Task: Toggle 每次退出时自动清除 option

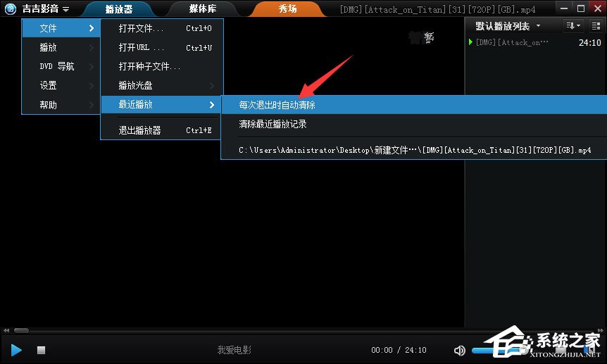Action: click(x=414, y=105)
